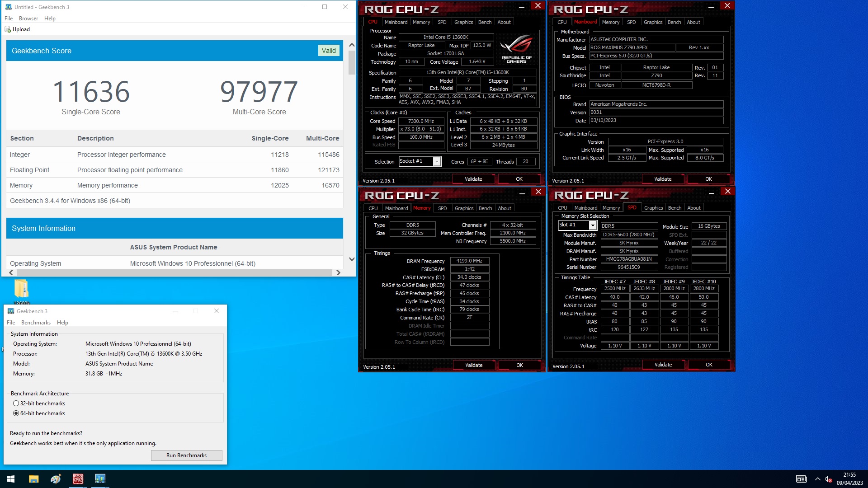868x488 pixels.
Task: Click the Republic of Gamers logo
Action: pos(516,49)
